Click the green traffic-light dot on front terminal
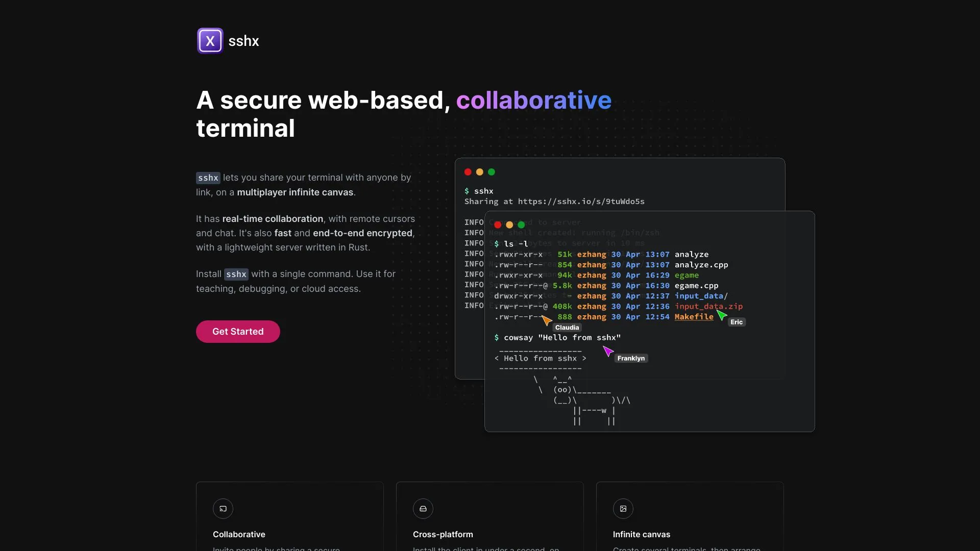This screenshot has width=980, height=551. (x=521, y=225)
